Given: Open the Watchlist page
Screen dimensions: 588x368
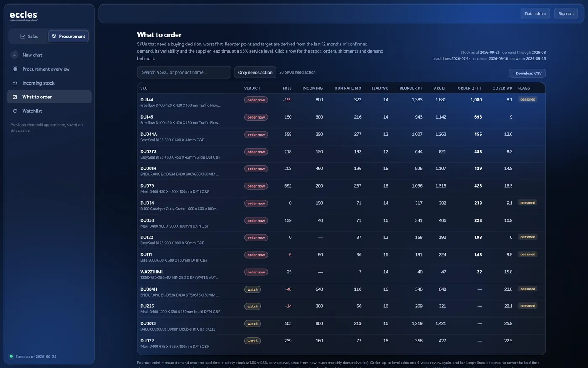Looking at the screenshot, I should (49, 111).
